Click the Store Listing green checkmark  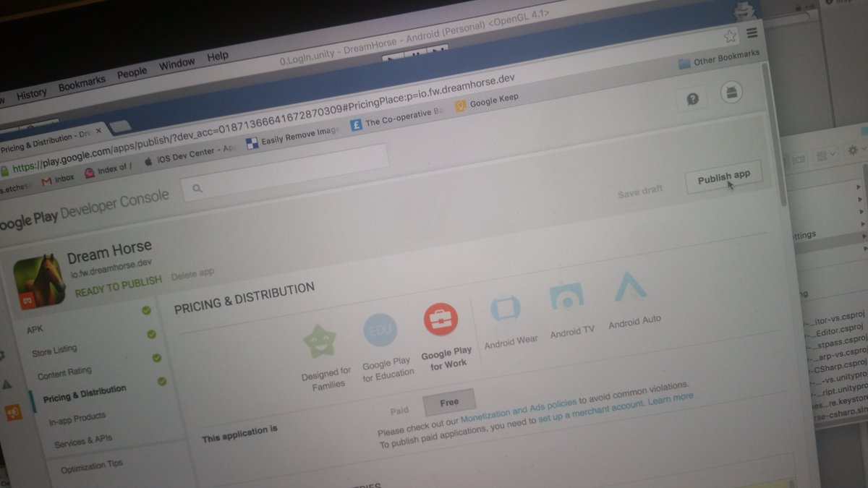(x=152, y=334)
